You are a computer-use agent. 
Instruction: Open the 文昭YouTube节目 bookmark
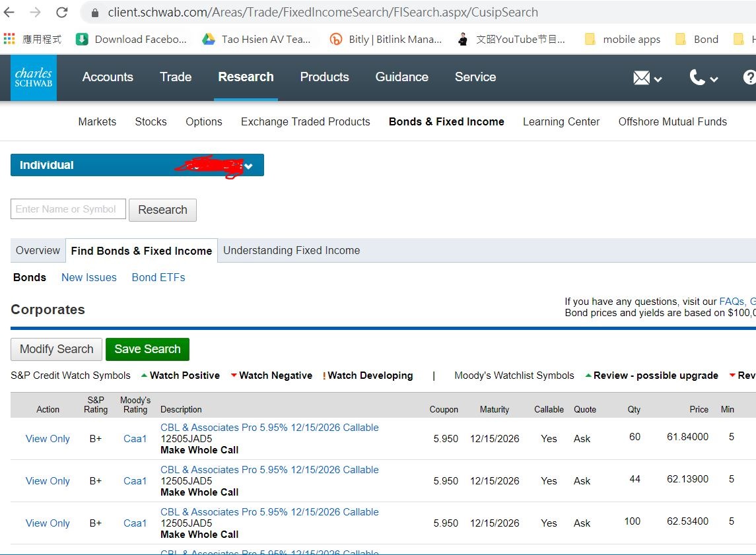(510, 39)
